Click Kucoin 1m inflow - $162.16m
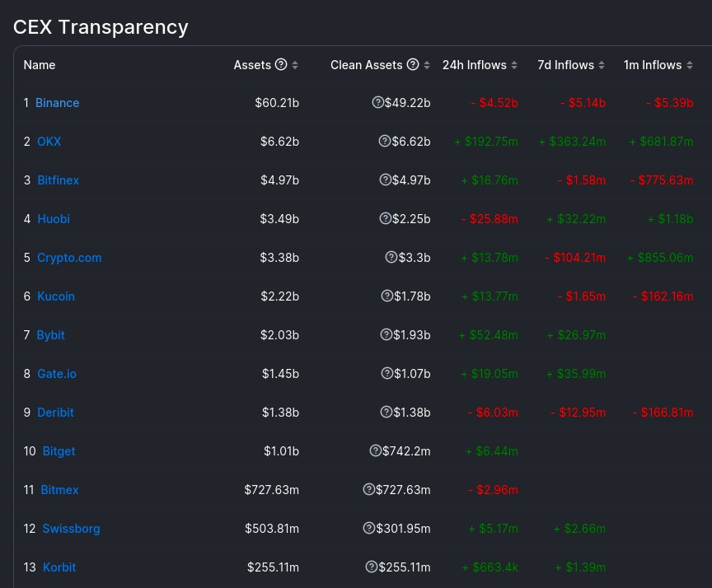712x588 pixels. pyautogui.click(x=663, y=296)
